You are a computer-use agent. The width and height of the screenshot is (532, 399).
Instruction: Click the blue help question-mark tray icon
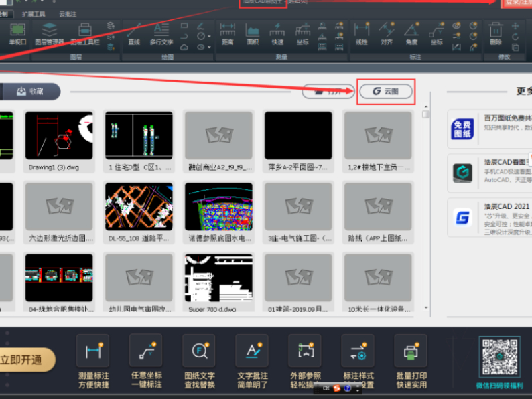[348, 388]
